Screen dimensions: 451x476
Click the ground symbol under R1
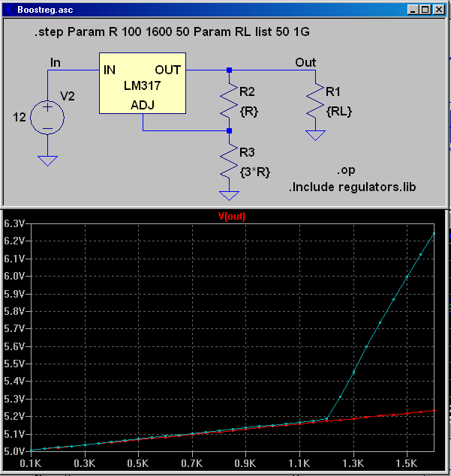(315, 136)
